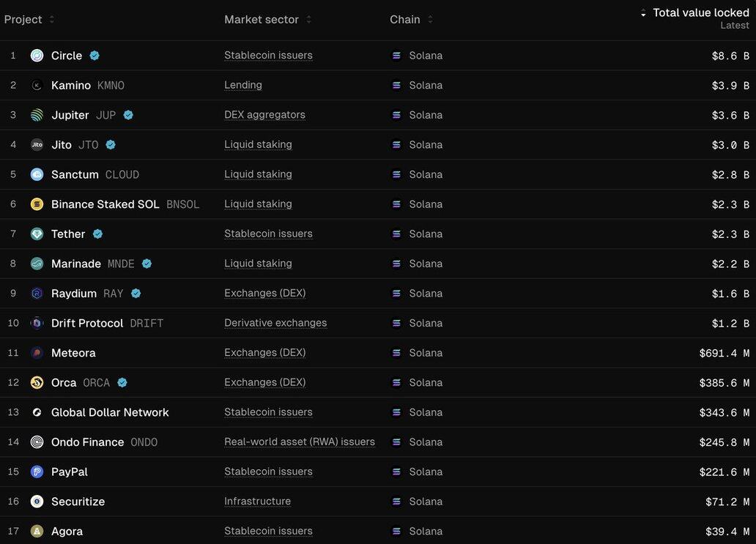Image resolution: width=756 pixels, height=544 pixels.
Task: Click the verified badge next to Orca ORCA
Action: [x=122, y=383]
